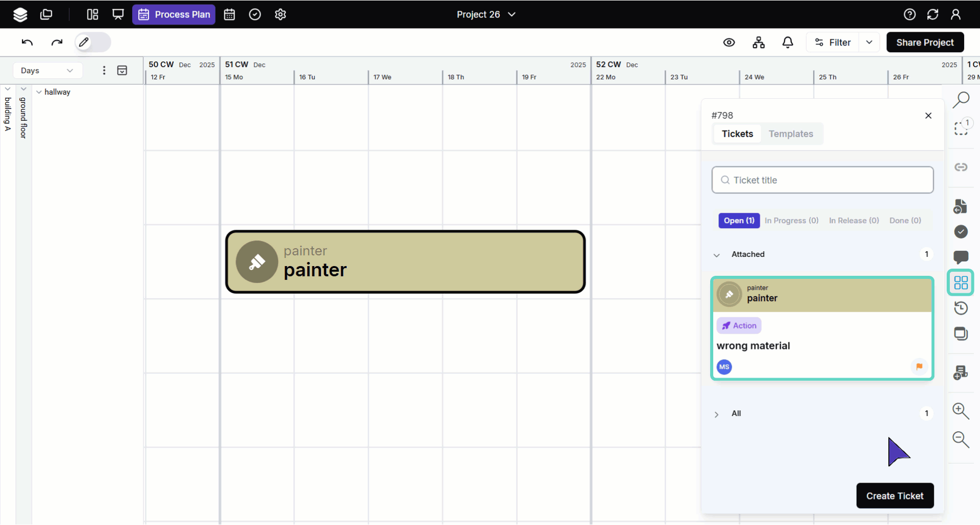Screen dimensions: 980x525
Task: Open the Days timescale dropdown
Action: pos(47,71)
